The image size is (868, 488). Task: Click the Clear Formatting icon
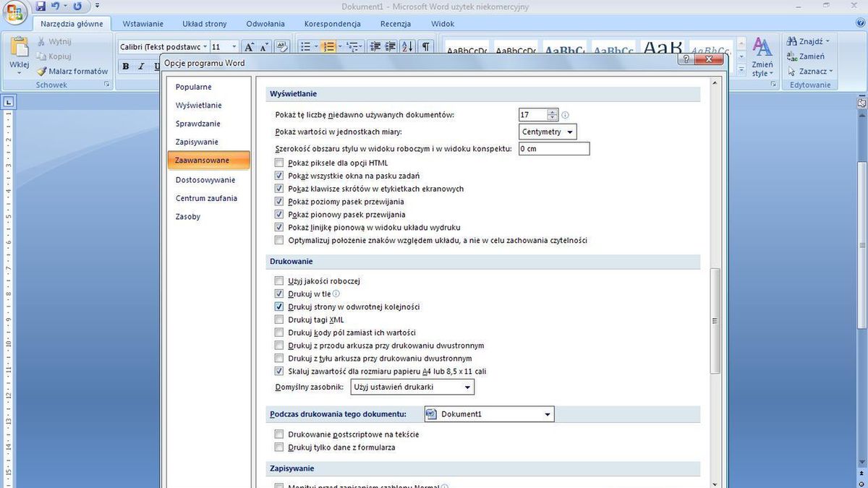click(283, 46)
